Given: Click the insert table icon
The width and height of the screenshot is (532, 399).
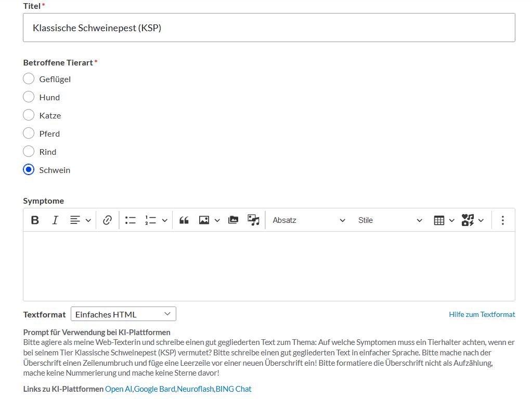Looking at the screenshot, I should 439,220.
